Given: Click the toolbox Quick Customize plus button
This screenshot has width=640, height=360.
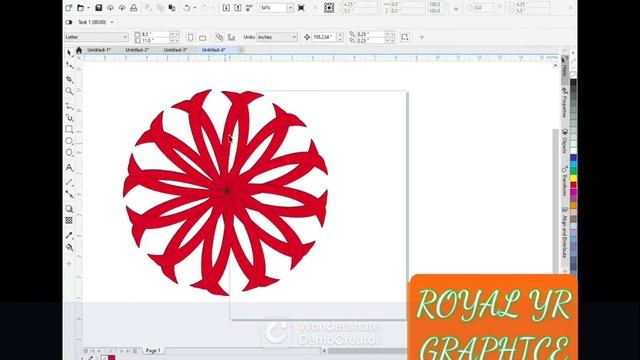Looking at the screenshot, I should click(x=69, y=264).
